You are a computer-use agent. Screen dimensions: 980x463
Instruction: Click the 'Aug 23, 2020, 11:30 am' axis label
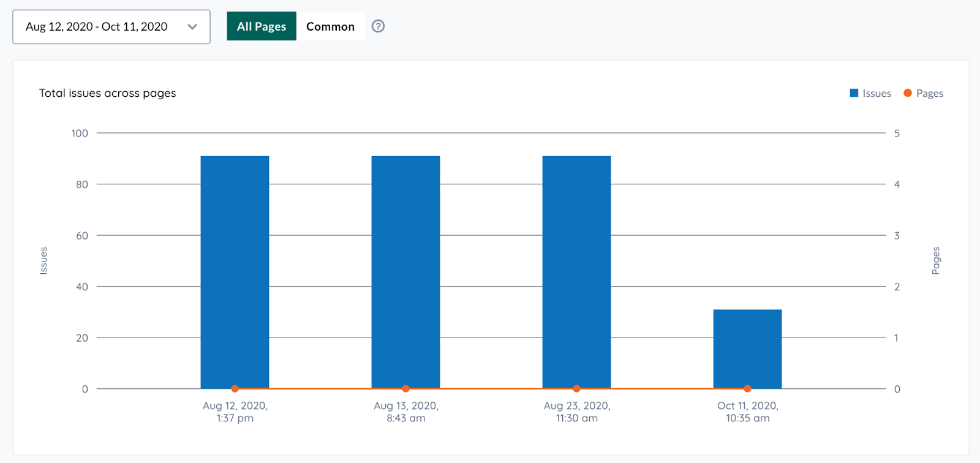[577, 412]
